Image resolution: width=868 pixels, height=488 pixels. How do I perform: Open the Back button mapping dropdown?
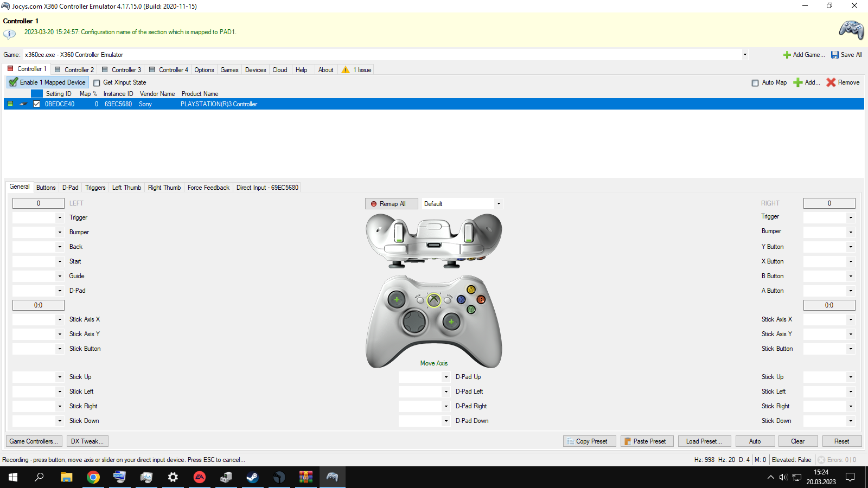click(60, 247)
